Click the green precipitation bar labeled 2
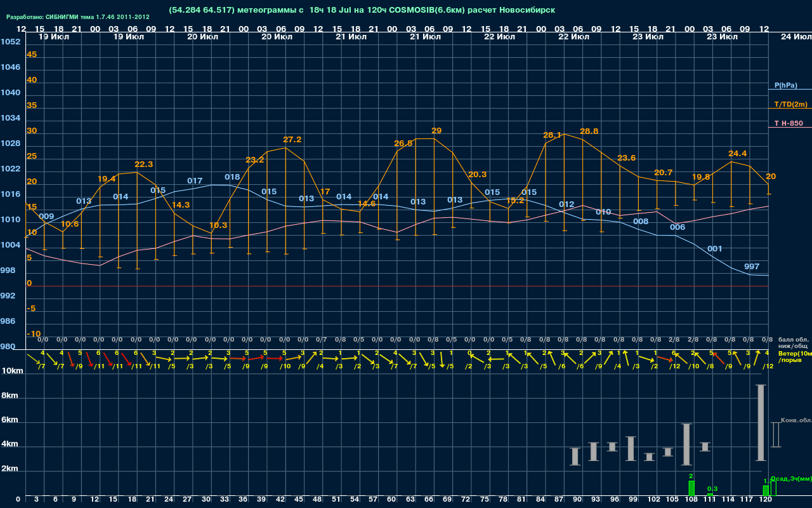This screenshot has height=508, width=812. [691, 488]
